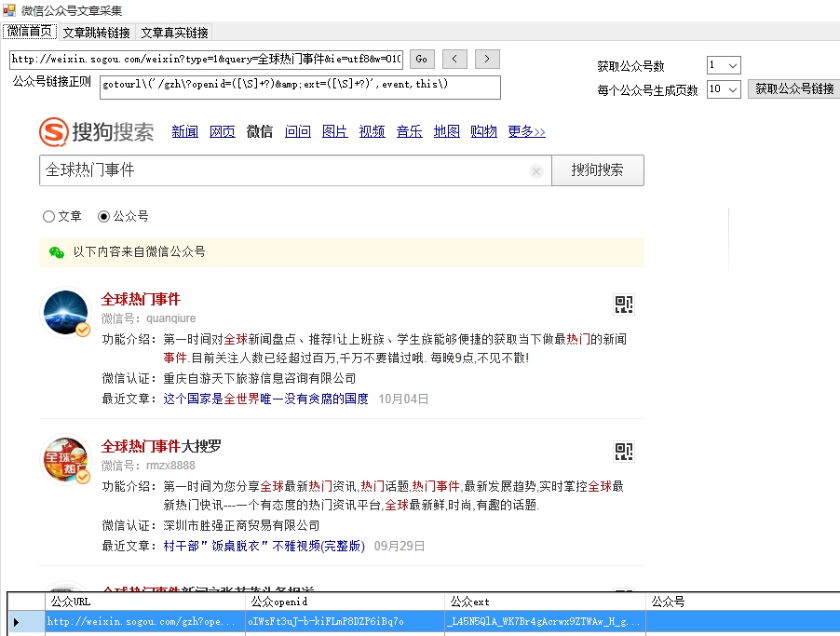
Task: Open the 地图 search category
Action: pos(447,131)
